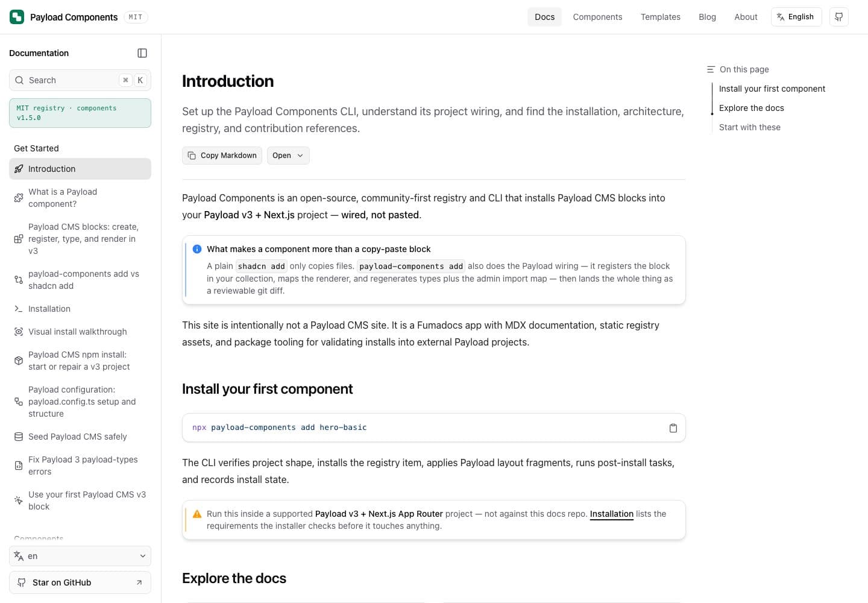Click the copy icon in Copy Markdown button
The height and width of the screenshot is (603, 868).
click(192, 156)
